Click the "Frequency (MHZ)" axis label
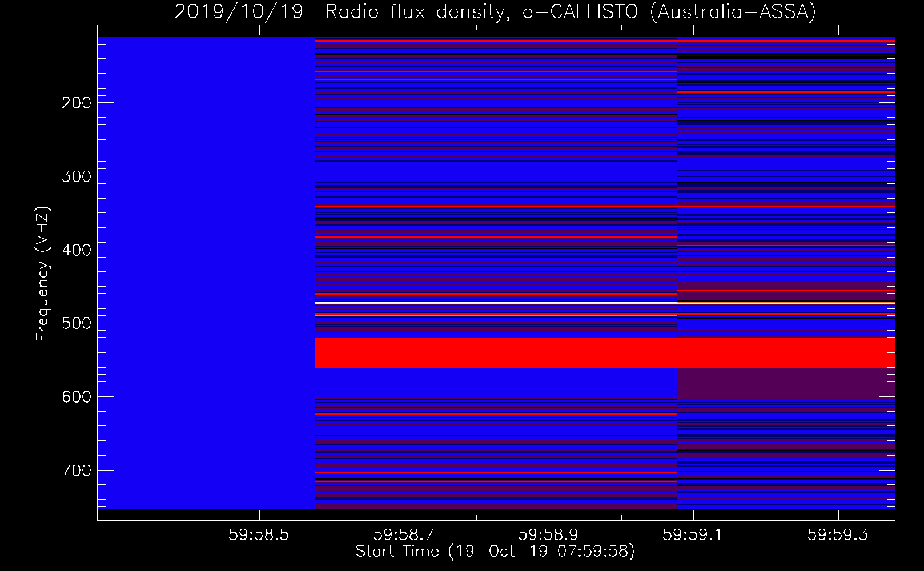This screenshot has width=924, height=571. pyautogui.click(x=43, y=274)
